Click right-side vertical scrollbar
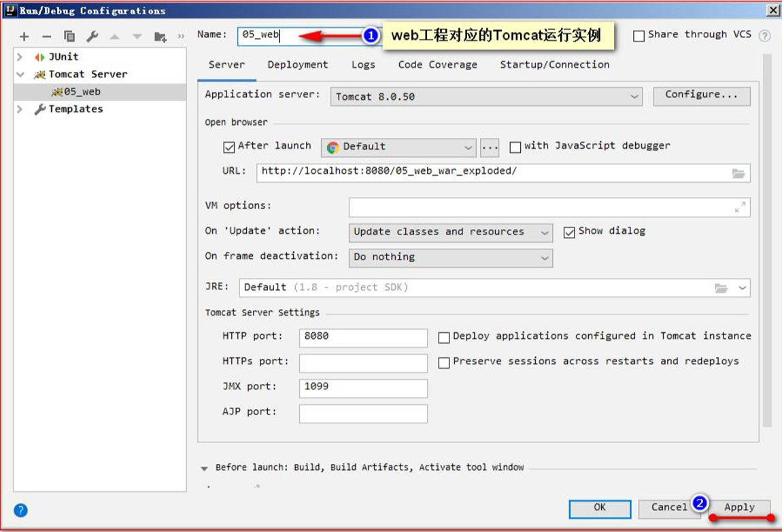 point(767,240)
